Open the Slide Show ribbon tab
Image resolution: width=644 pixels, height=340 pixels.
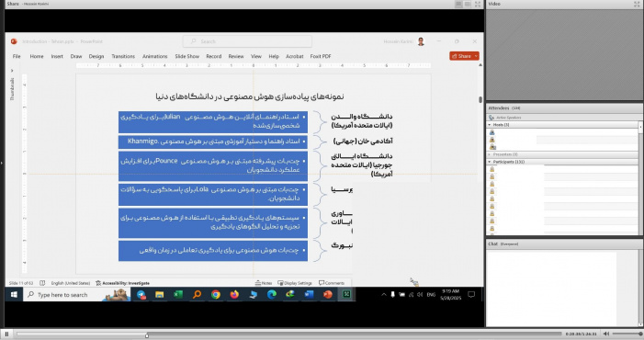click(186, 56)
